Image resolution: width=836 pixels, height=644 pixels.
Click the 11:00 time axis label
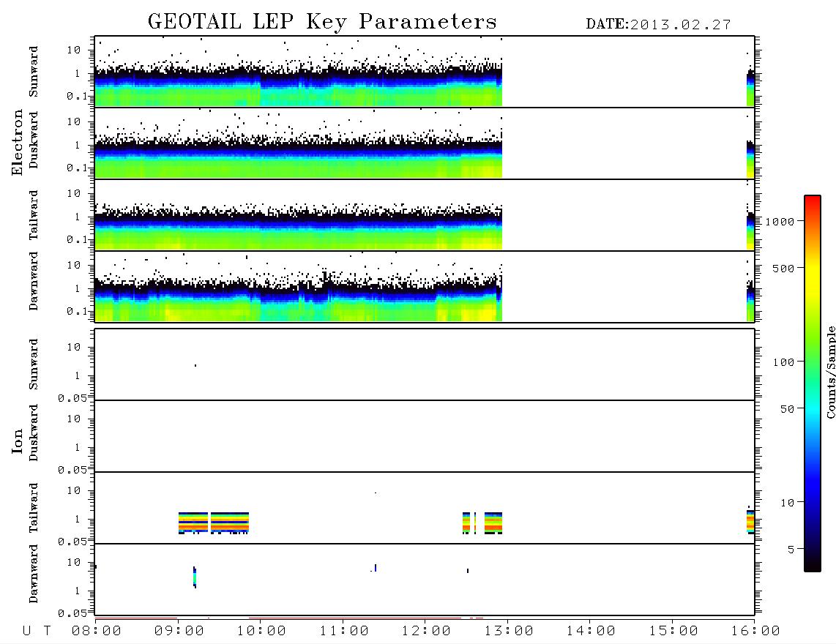(x=343, y=632)
